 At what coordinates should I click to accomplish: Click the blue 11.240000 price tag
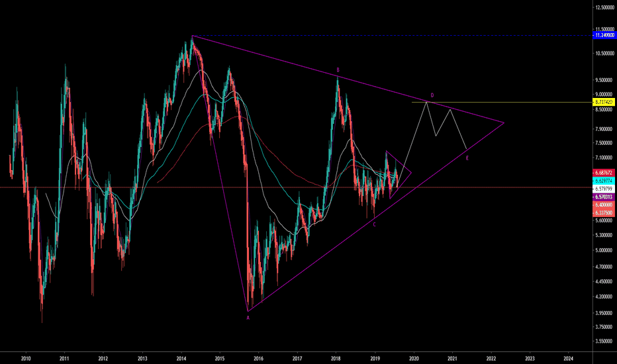tap(604, 36)
